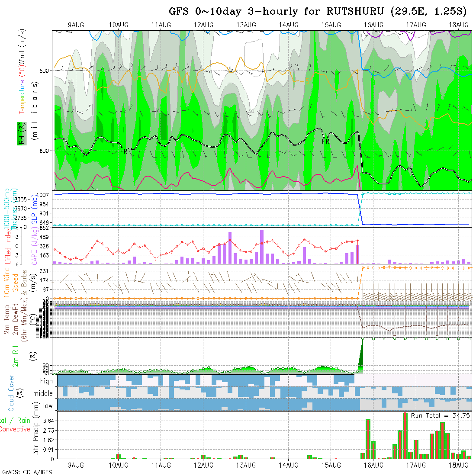Click 12AUG on the bottom date axis
The width and height of the screenshot is (476, 476).
(203, 465)
